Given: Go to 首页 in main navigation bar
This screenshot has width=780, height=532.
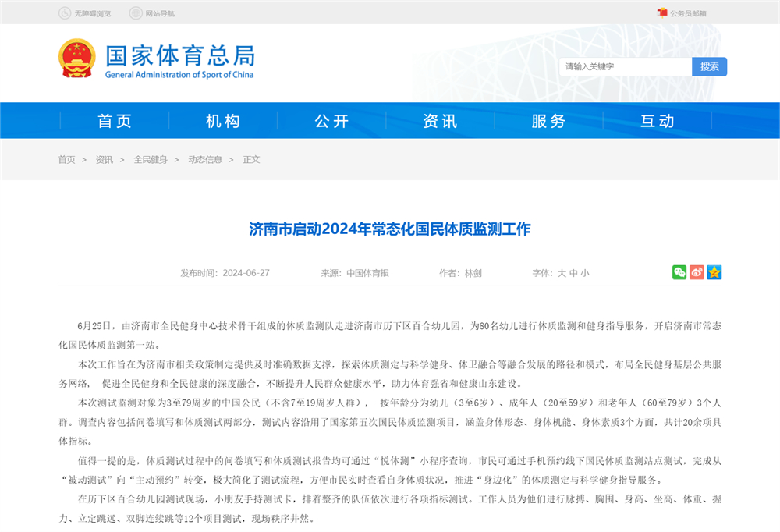Looking at the screenshot, I should 115,121.
